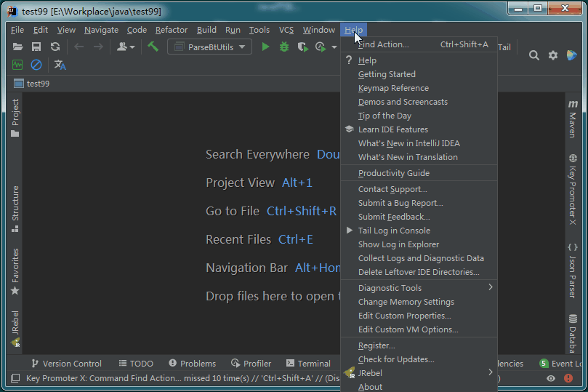Expand the Diagnostic Tools submenu
Viewport: 588px width, 392px height.
coord(419,288)
